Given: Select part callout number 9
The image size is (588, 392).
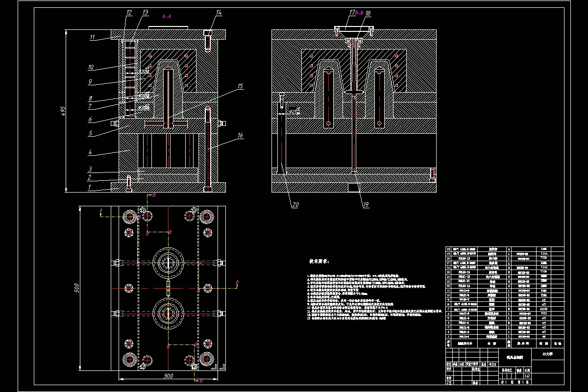Looking at the screenshot, I should click(x=90, y=82).
